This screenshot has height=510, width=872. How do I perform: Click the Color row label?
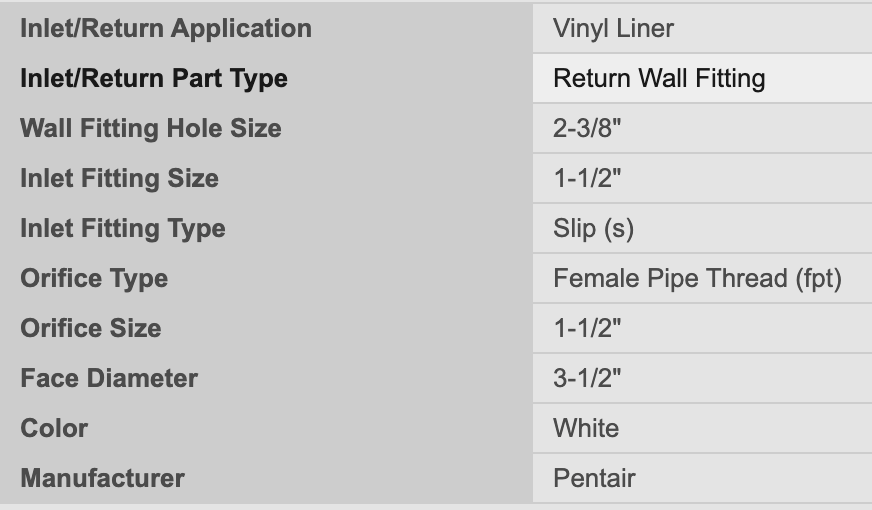(x=54, y=428)
